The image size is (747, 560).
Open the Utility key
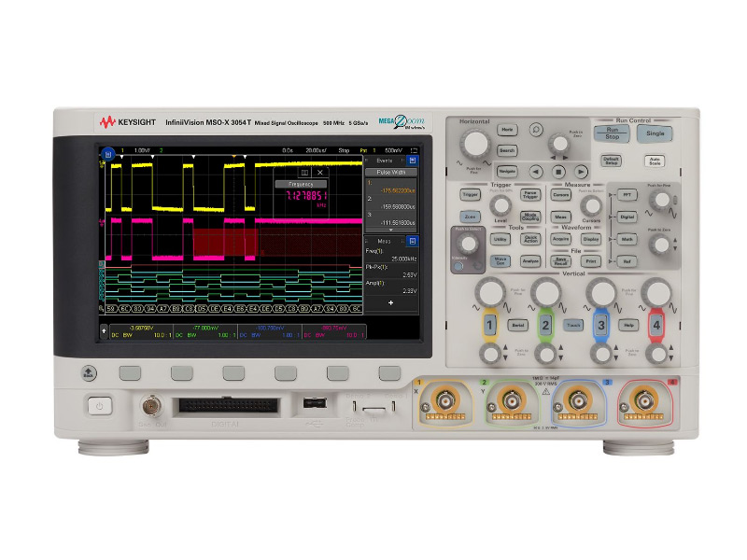(x=500, y=239)
